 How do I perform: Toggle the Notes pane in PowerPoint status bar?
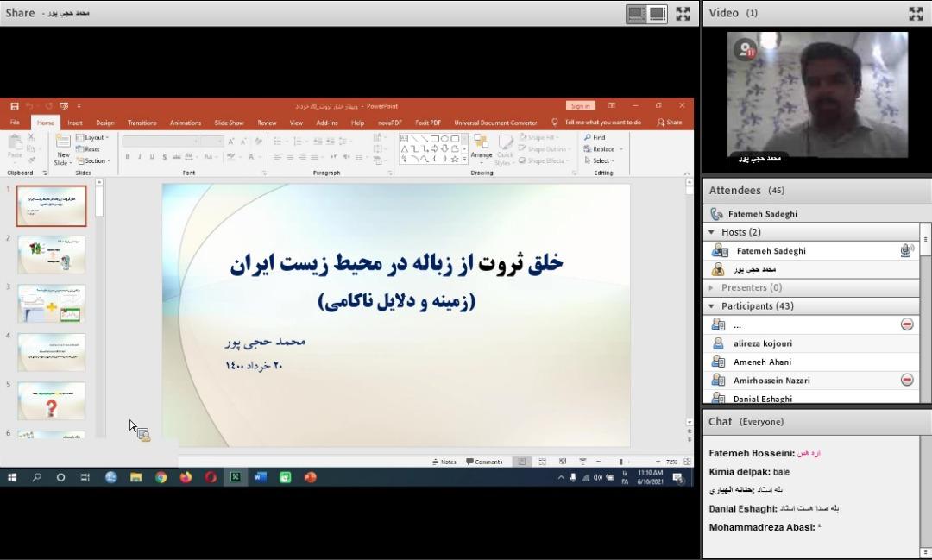[x=444, y=462]
